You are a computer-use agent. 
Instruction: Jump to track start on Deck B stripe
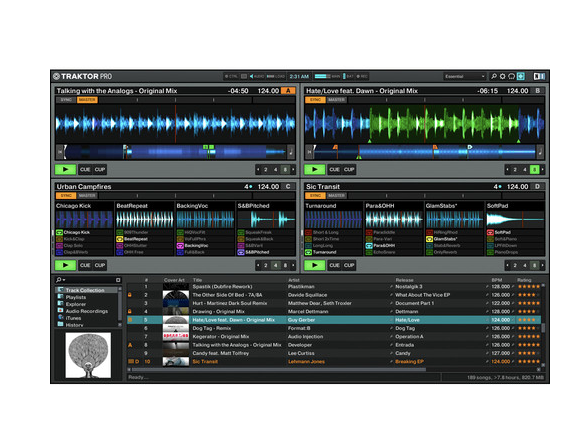pos(309,152)
